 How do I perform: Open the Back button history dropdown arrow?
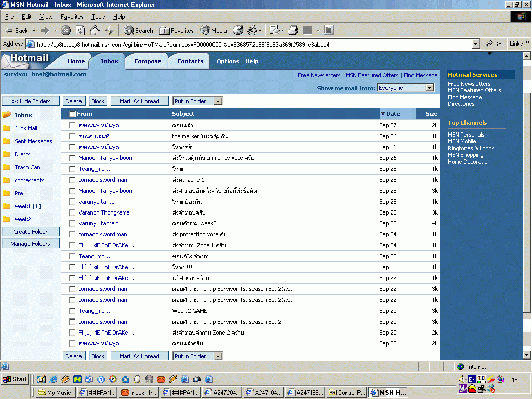pyautogui.click(x=34, y=31)
